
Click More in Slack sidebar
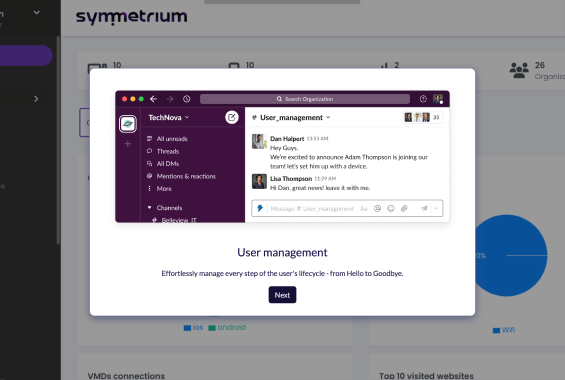click(164, 189)
